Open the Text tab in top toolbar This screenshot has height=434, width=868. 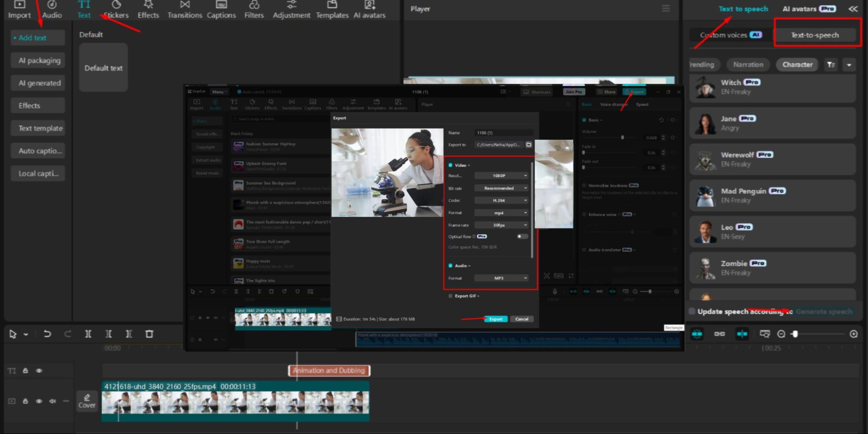(x=84, y=10)
